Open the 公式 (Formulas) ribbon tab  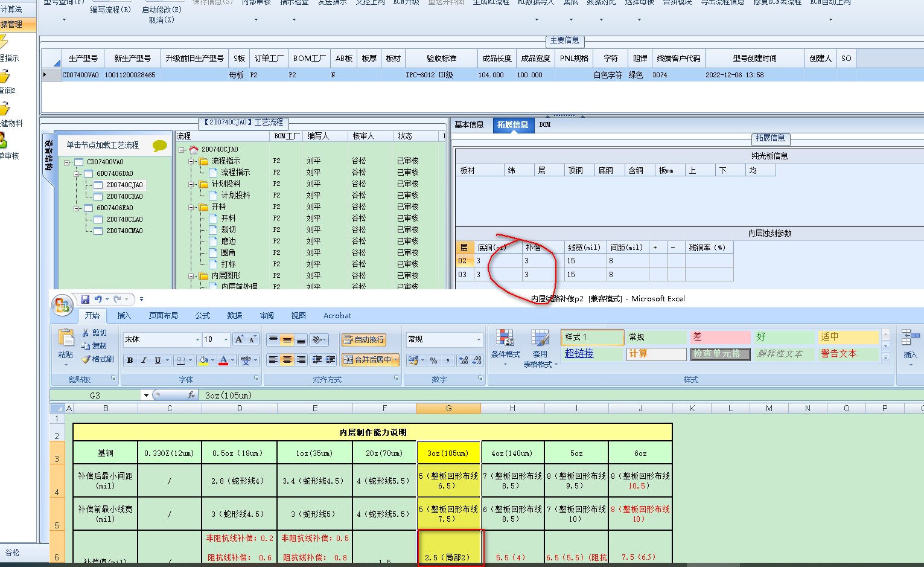tap(203, 316)
